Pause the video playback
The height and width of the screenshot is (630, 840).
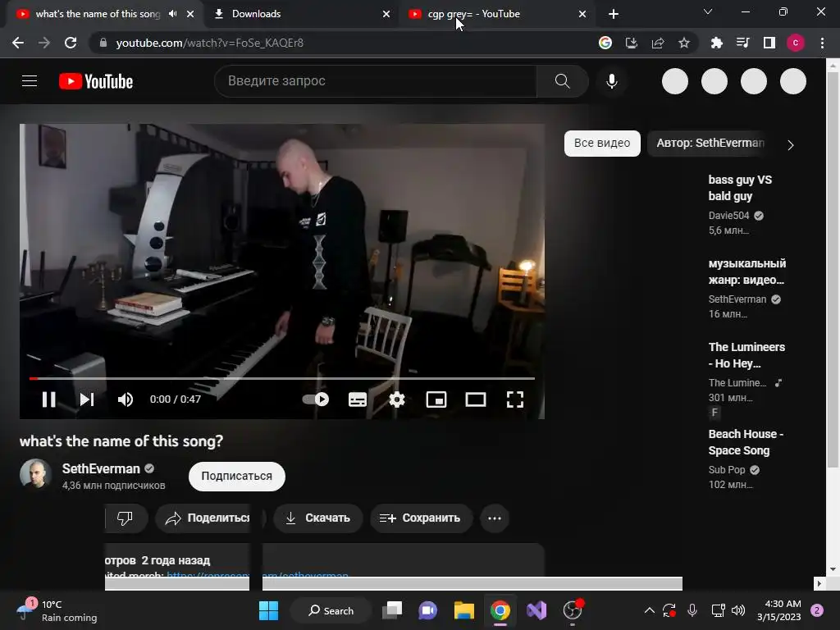tap(48, 399)
